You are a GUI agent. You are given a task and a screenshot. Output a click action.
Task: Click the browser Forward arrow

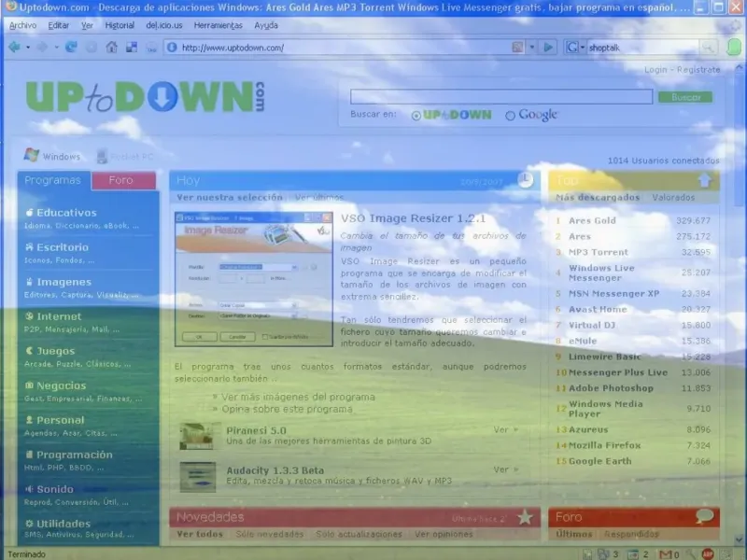[42, 48]
